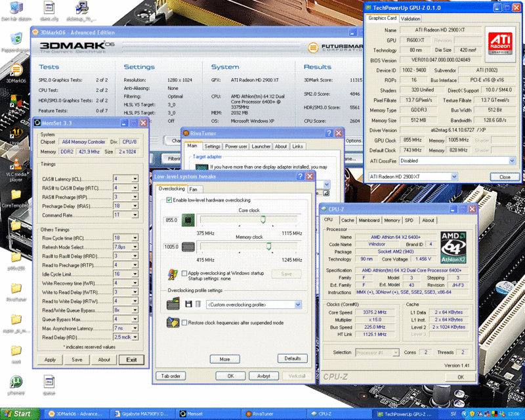
Task: Open the Precharge Delay (tRAS) dropdown
Action: pyautogui.click(x=135, y=206)
